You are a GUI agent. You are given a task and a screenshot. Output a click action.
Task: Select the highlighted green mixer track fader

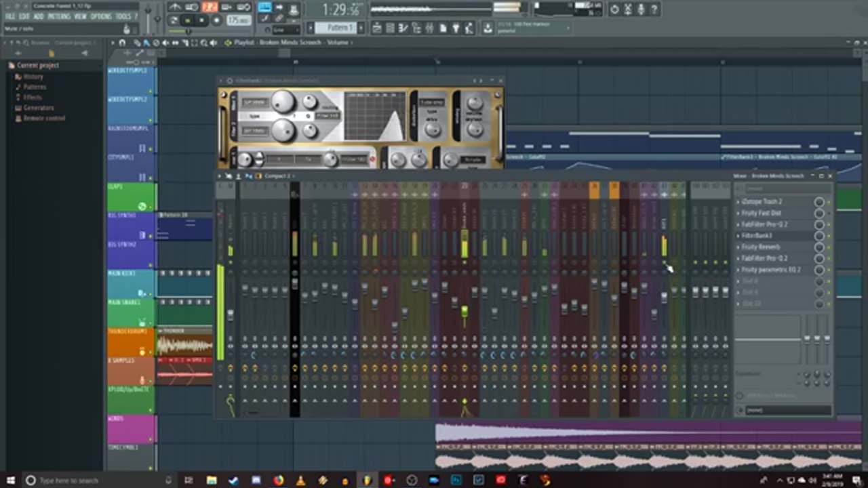tap(465, 312)
